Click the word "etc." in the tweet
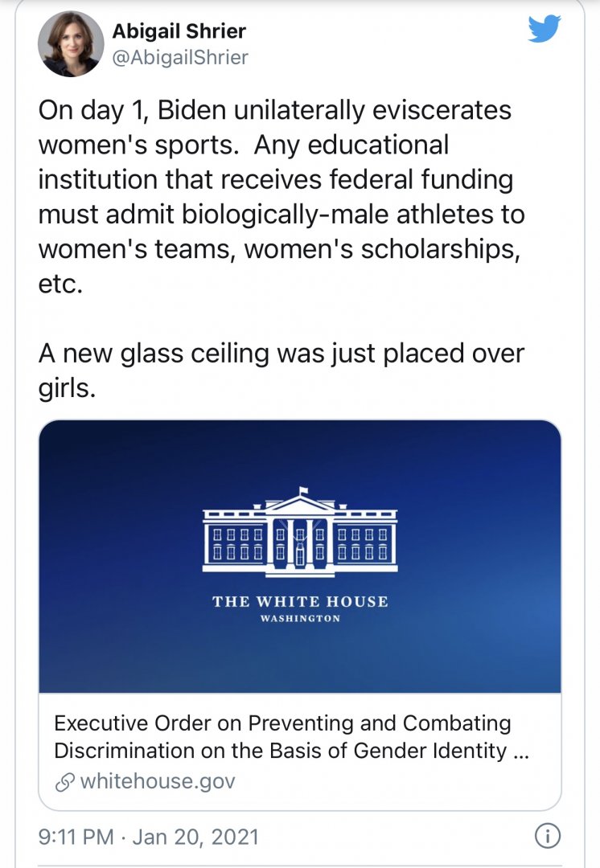 pos(61,285)
